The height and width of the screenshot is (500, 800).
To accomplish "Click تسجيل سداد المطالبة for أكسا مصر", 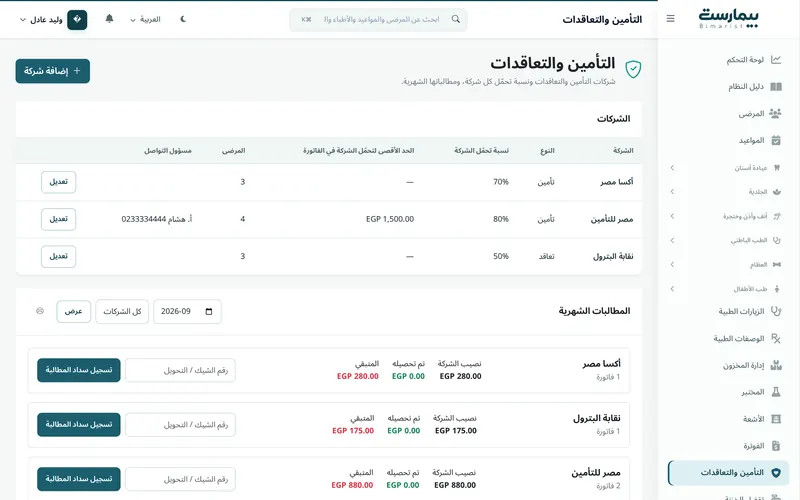I will pos(79,370).
